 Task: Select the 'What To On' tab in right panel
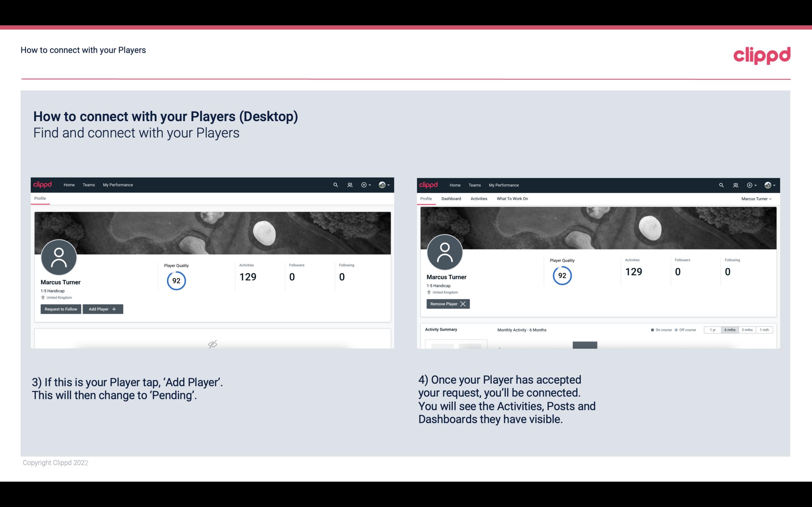click(512, 199)
